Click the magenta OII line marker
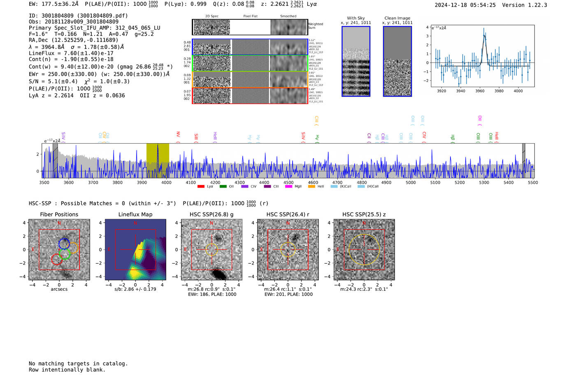 click(x=480, y=121)
